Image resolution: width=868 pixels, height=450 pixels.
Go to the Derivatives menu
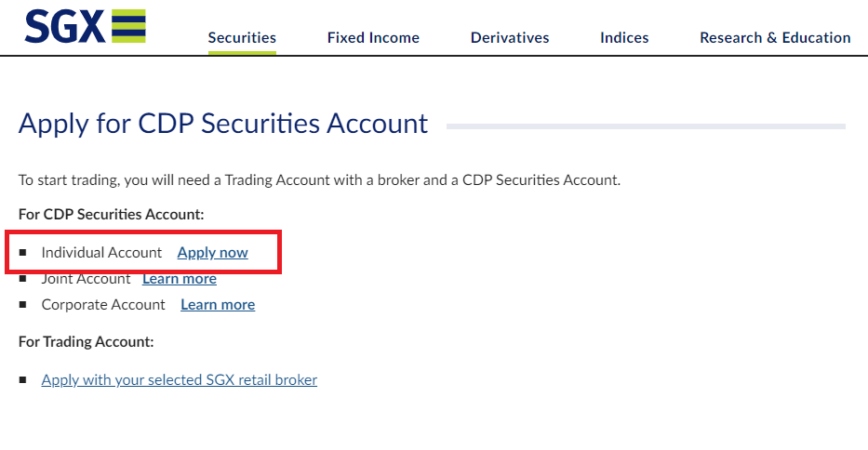click(x=510, y=38)
